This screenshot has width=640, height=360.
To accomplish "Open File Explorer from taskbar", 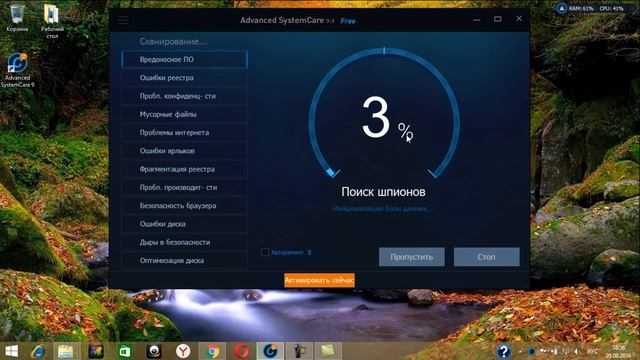I will click(x=65, y=351).
